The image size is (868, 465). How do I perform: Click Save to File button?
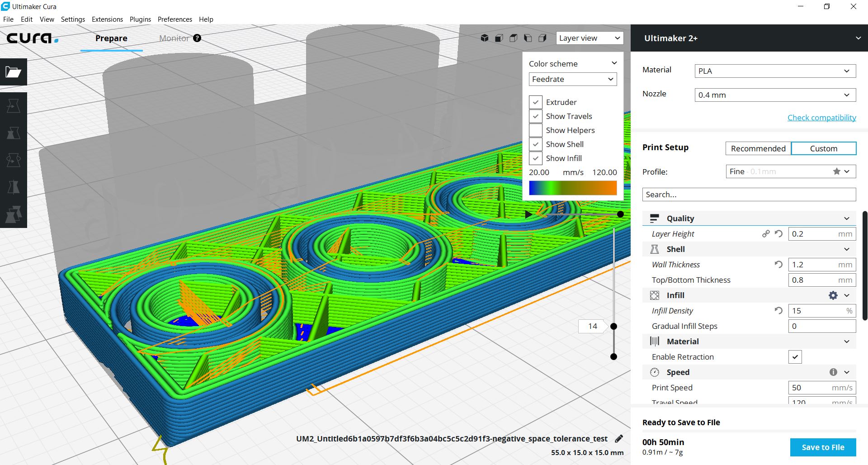pos(823,447)
